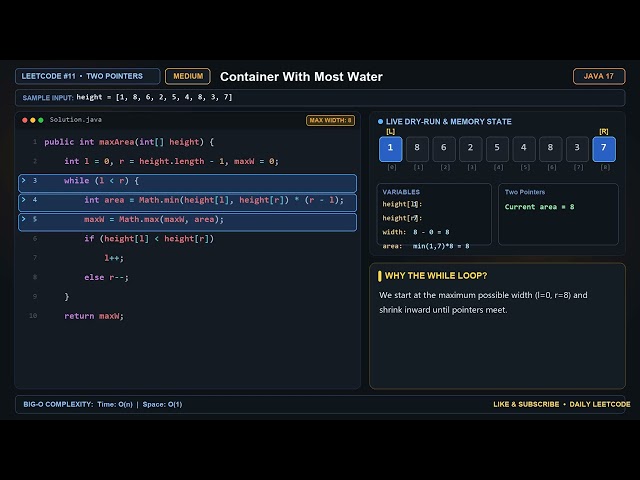640x480 pixels.
Task: Select the array cell with value 5
Action: tap(497, 149)
